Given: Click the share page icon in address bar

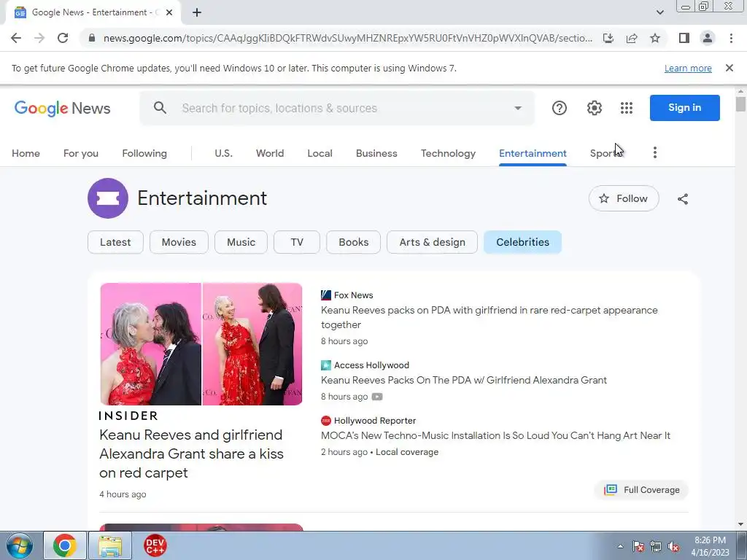Looking at the screenshot, I should [x=632, y=38].
